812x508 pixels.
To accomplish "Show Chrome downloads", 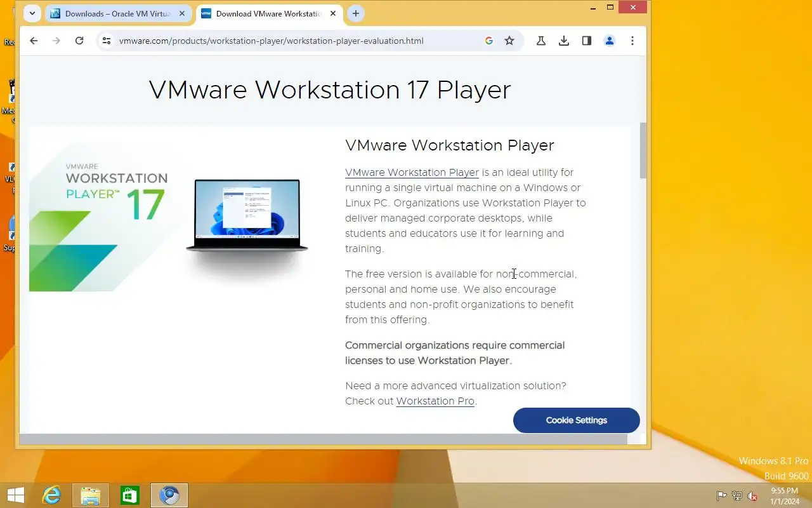I will [x=564, y=41].
